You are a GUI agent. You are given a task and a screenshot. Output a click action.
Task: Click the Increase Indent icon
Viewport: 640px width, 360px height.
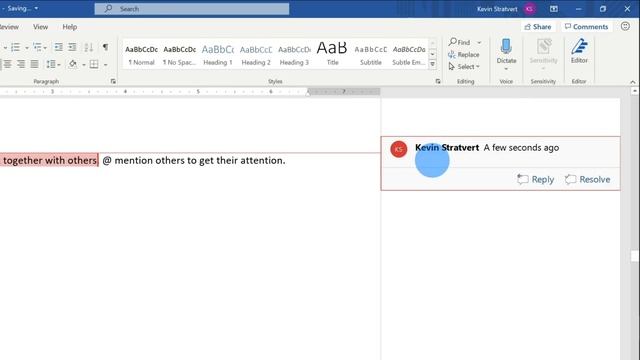[72, 47]
